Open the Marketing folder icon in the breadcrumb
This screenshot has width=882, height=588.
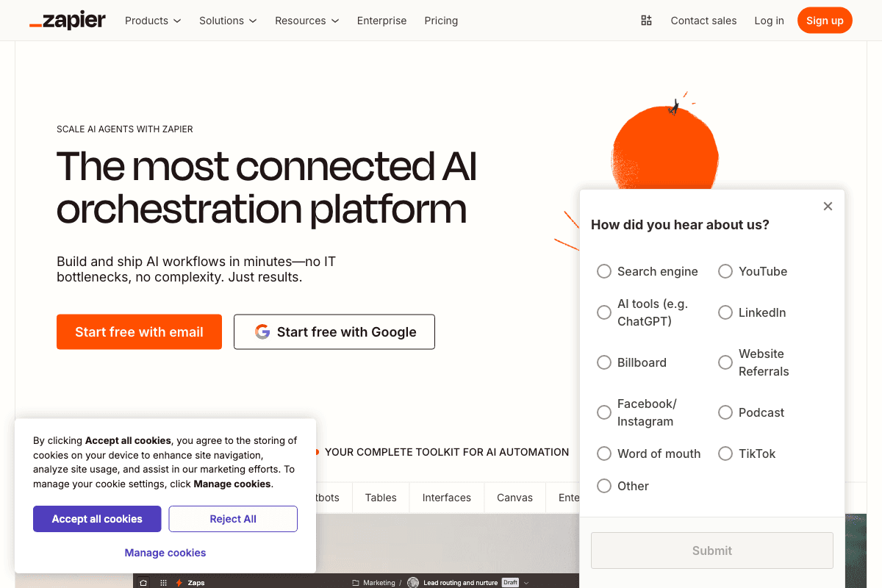tap(355, 582)
